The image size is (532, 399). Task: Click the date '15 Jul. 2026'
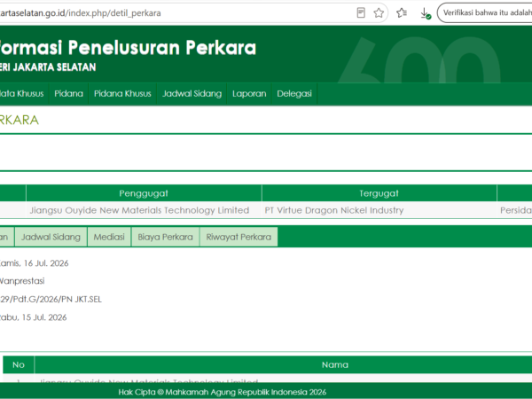44,317
